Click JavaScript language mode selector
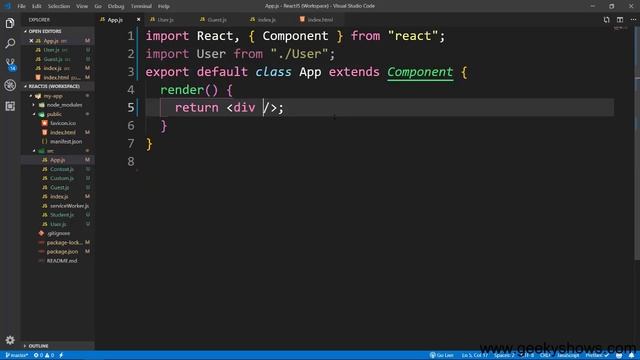 (x=568, y=356)
